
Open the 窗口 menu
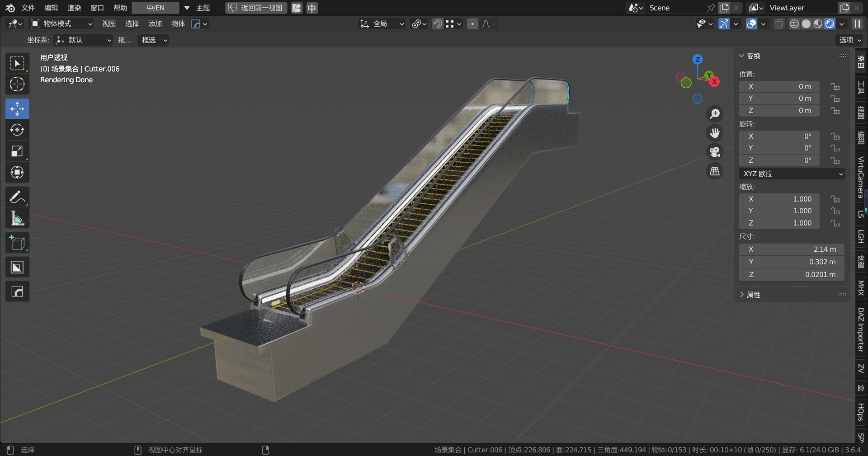pos(97,8)
